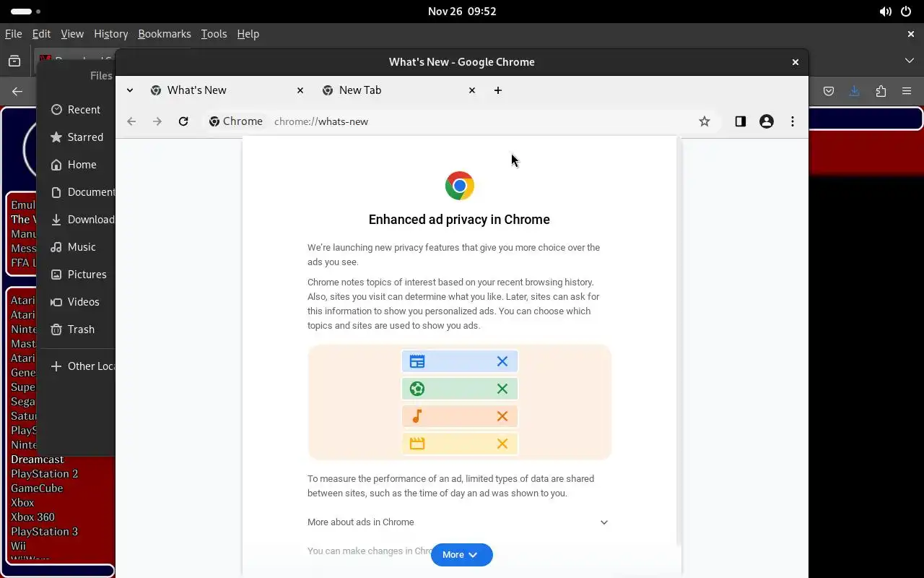
Task: Bookmark this page with the star icon
Action: pos(705,121)
